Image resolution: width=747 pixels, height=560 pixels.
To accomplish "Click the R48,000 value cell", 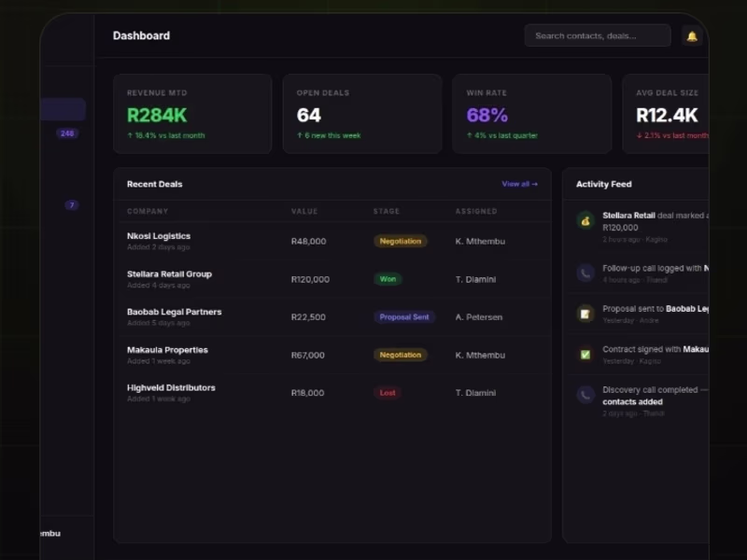I will (x=309, y=242).
